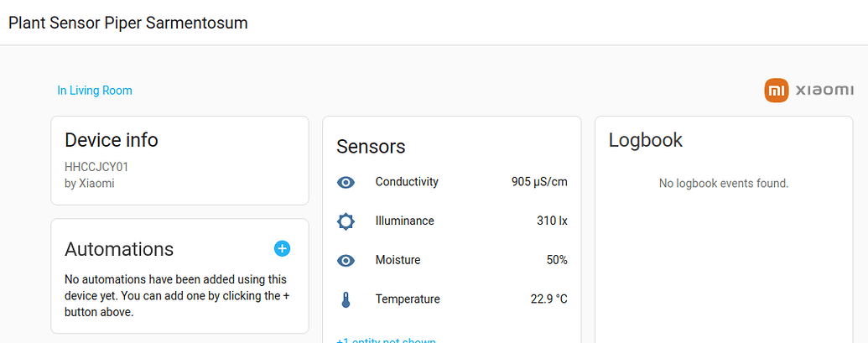Screen dimensions: 868x343
Task: Select the Temperature sensor row label
Action: (408, 299)
